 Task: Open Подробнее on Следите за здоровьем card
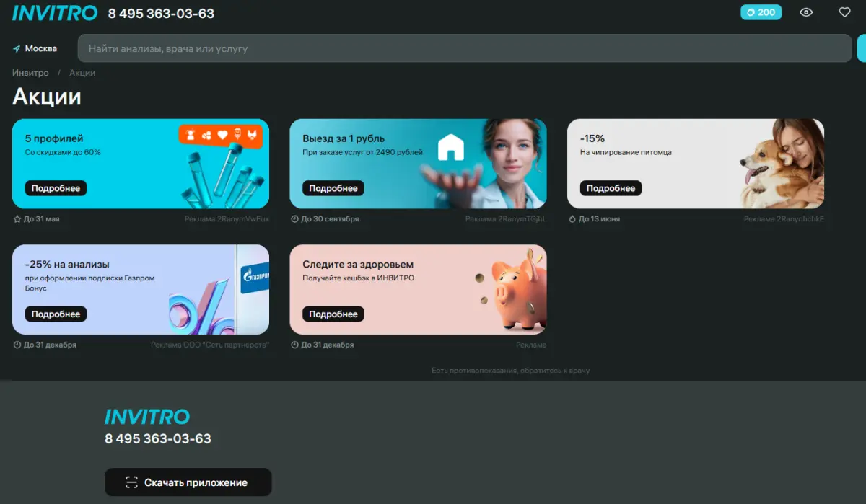coord(333,314)
